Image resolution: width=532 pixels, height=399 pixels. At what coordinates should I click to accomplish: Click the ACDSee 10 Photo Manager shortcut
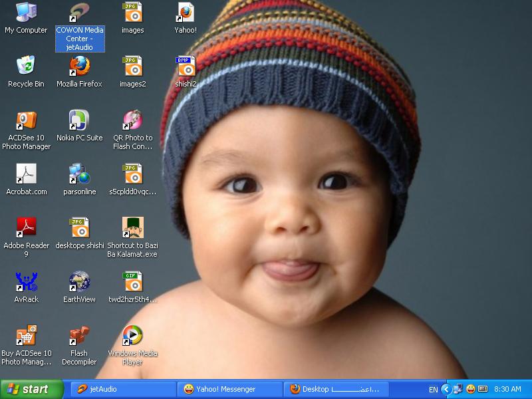click(x=26, y=120)
